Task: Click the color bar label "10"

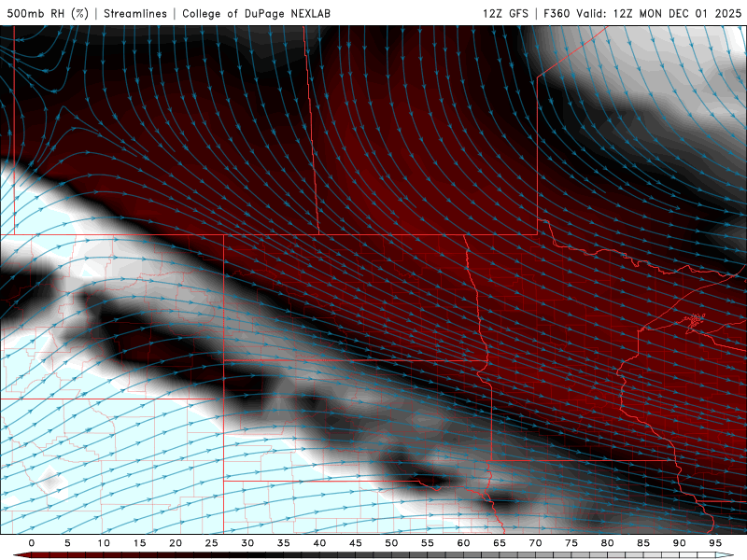Action: 104,543
